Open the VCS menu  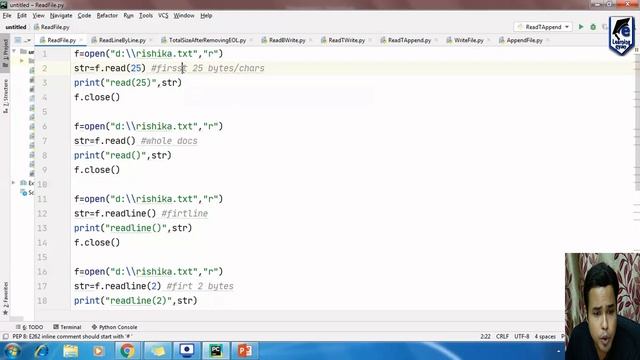163,16
